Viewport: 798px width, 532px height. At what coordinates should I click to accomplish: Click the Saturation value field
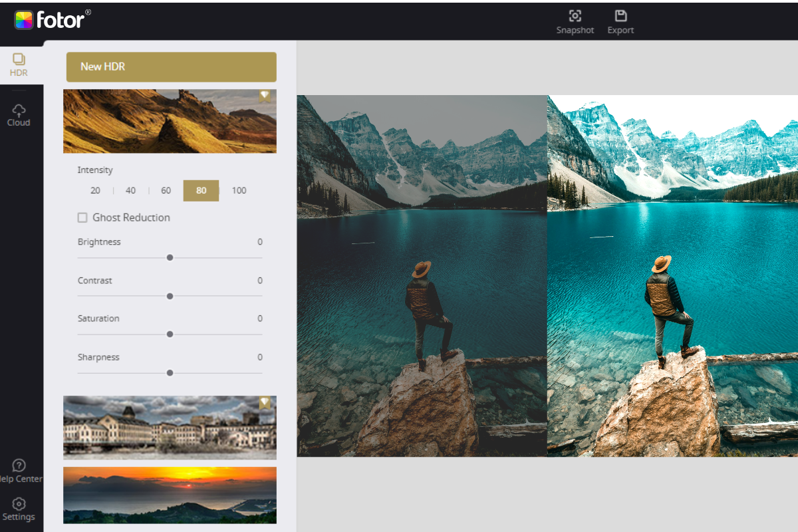point(259,318)
